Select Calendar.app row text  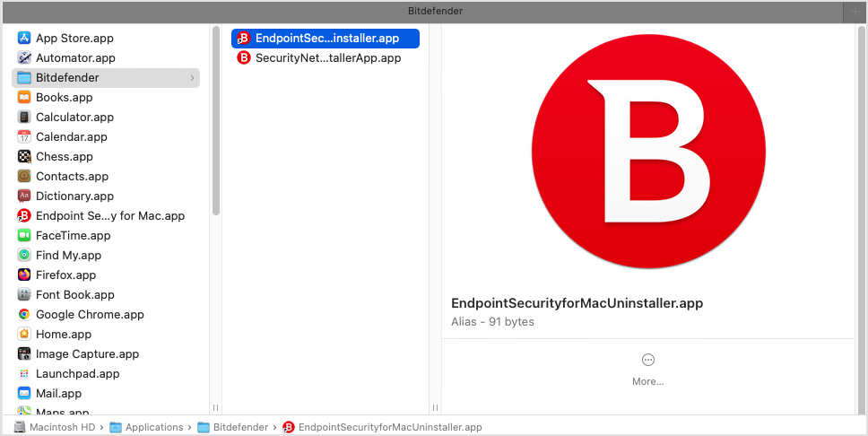[x=72, y=137]
